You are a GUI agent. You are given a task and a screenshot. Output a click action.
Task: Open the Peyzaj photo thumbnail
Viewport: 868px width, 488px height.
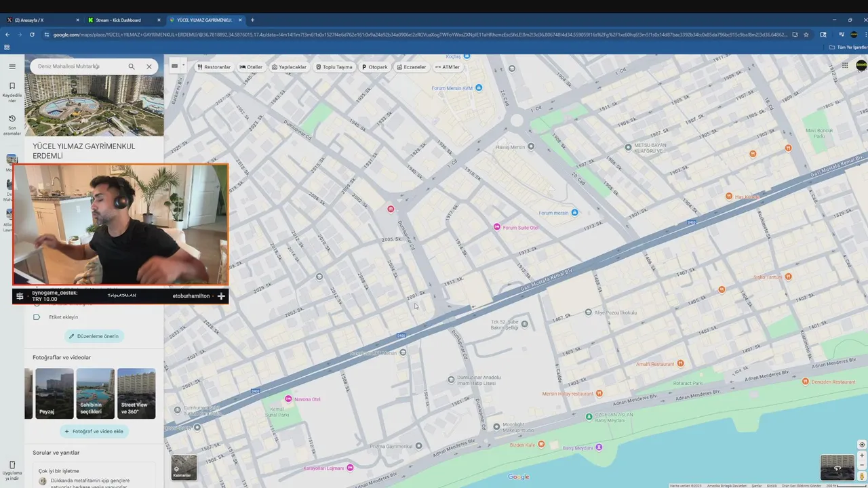pyautogui.click(x=54, y=393)
